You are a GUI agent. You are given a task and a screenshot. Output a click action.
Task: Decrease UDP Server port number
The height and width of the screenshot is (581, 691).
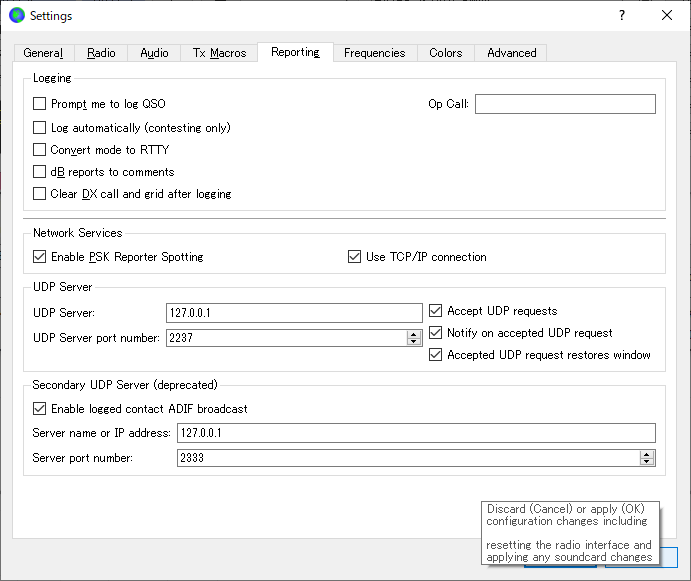point(413,342)
